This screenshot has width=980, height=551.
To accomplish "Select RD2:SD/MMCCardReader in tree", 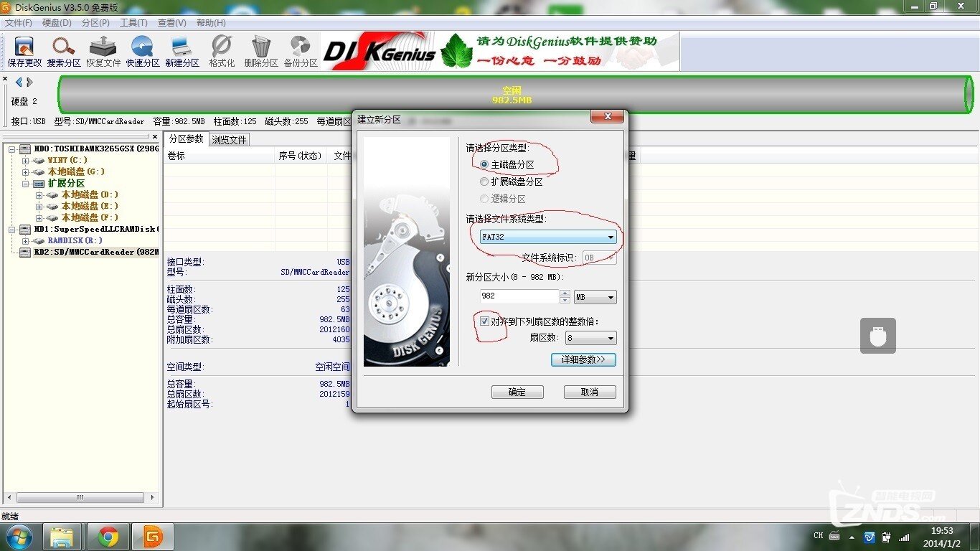I will [x=96, y=252].
